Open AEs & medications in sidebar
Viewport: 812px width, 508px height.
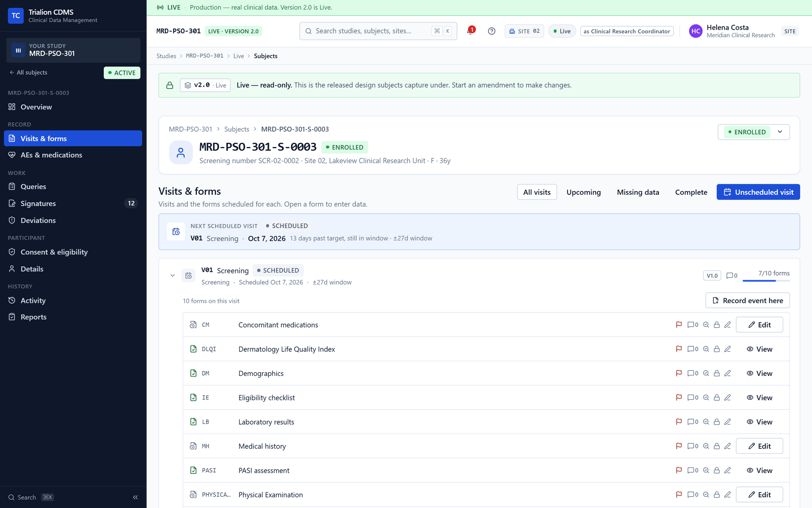click(x=73, y=155)
